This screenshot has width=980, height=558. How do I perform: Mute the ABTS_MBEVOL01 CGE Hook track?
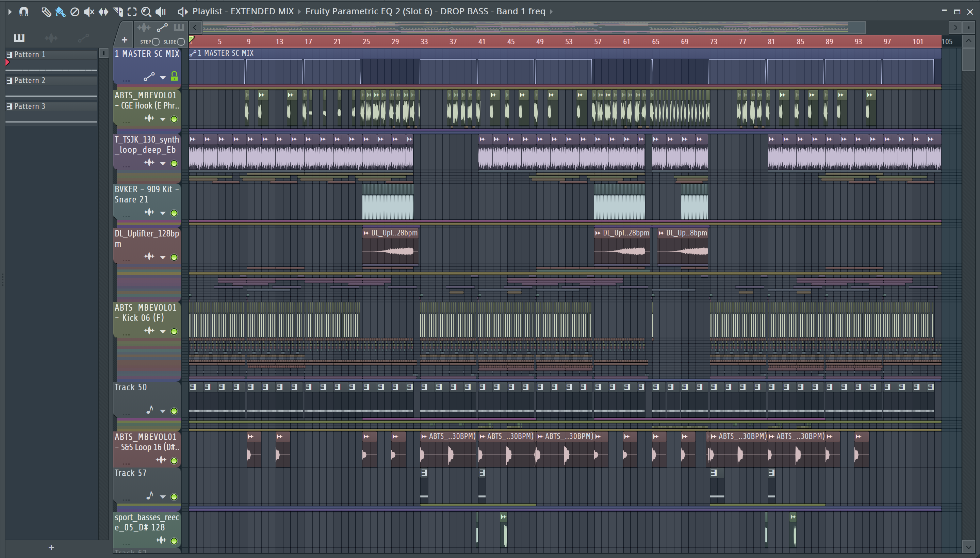pyautogui.click(x=174, y=119)
